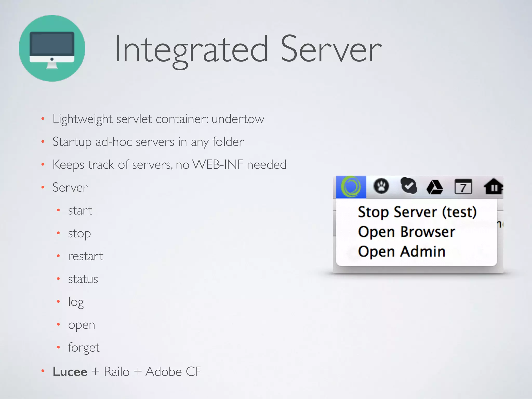The width and height of the screenshot is (532, 399).
Task: Click the 'restart' sub-bullet
Action: click(x=86, y=256)
